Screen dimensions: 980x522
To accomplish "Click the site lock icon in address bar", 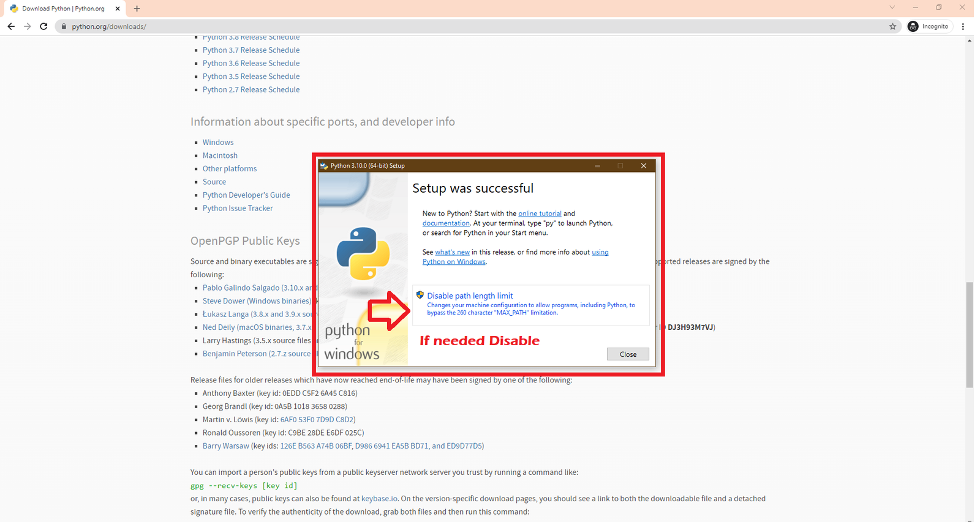I will coord(64,26).
